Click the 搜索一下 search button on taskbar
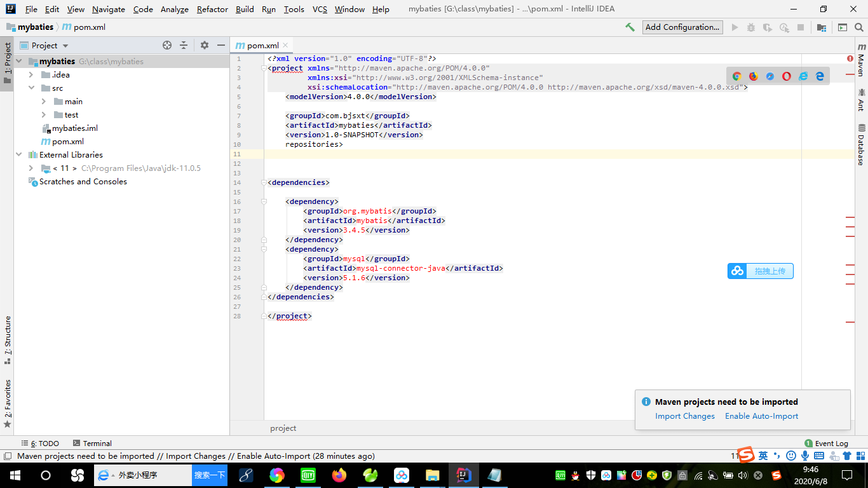The height and width of the screenshot is (488, 868). [x=210, y=475]
